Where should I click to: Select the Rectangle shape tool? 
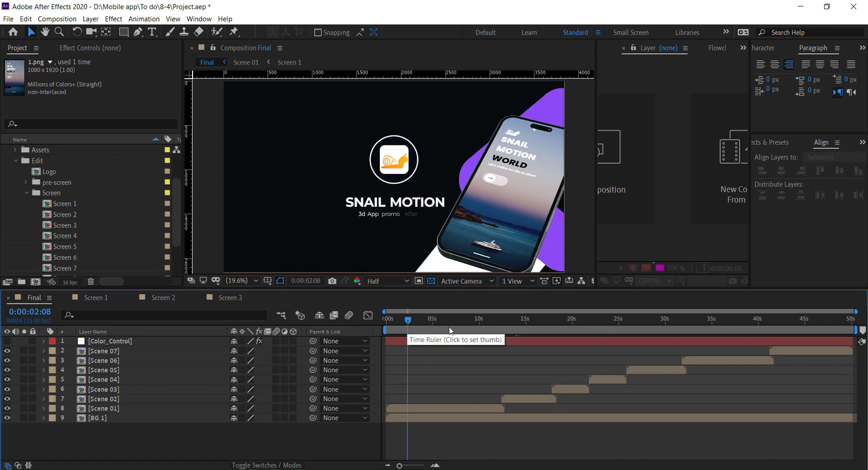124,32
